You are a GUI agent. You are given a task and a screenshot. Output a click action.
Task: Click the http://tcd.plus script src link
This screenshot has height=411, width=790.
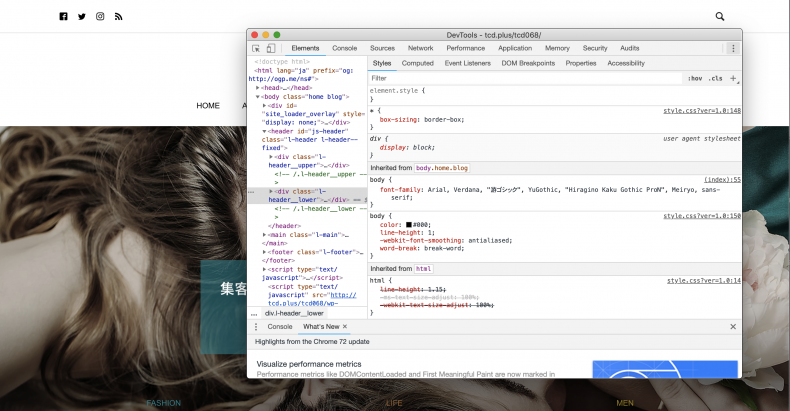pos(312,299)
